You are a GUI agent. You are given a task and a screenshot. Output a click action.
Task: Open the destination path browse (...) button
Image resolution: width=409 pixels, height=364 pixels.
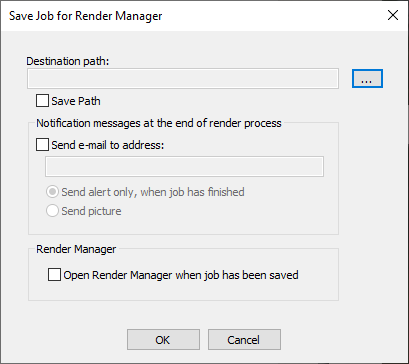(x=367, y=79)
